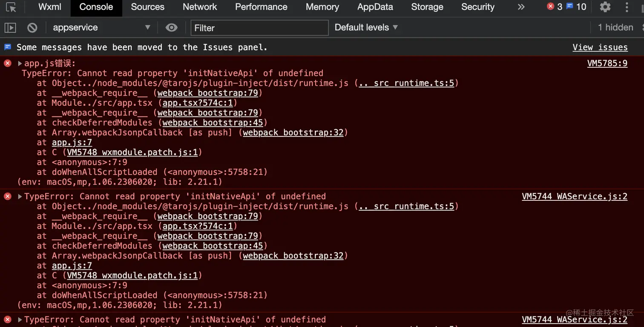Focus the console Filter input field
Screen dimensions: 644x327
point(259,28)
